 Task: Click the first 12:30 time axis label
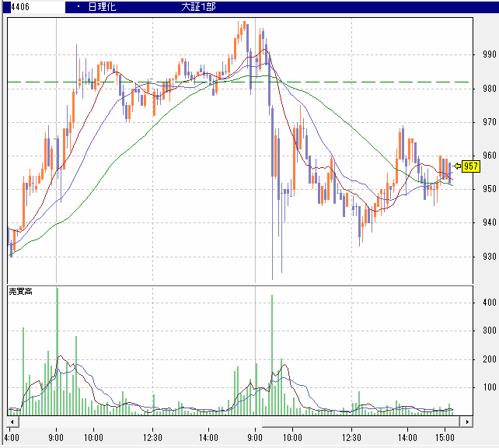(152, 438)
